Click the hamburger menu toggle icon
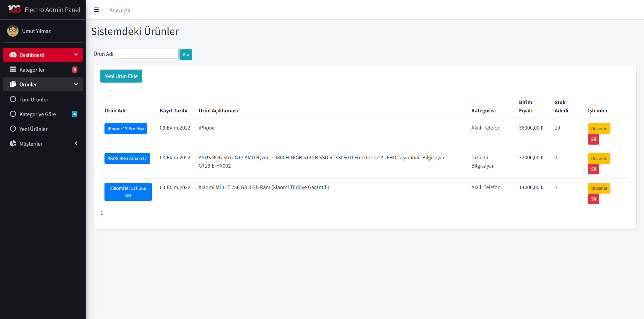The width and height of the screenshot is (644, 319). coord(96,10)
